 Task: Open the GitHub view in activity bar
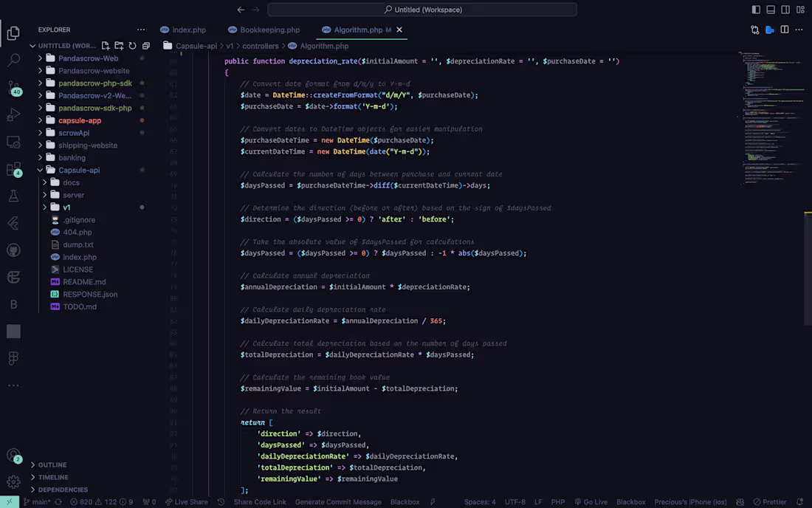[13, 250]
